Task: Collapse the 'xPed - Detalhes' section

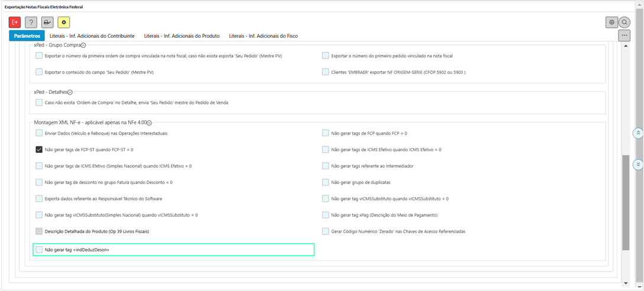Action: 70,92
